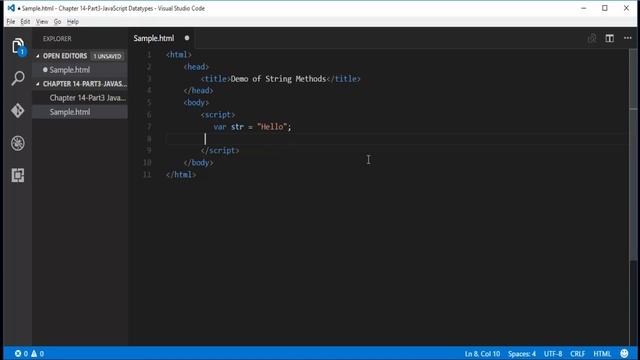Click the warnings triangle in status bar
This screenshot has width=640, height=360.
click(x=34, y=353)
